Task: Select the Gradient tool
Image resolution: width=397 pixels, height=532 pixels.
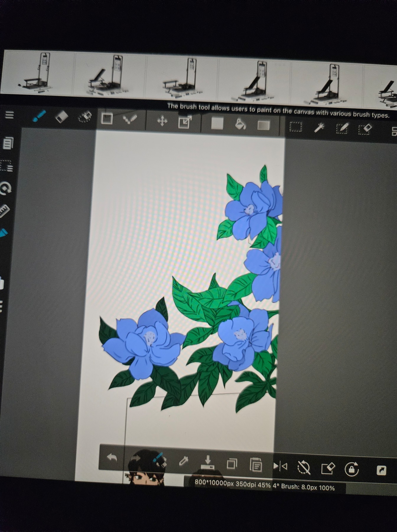Action: (263, 125)
